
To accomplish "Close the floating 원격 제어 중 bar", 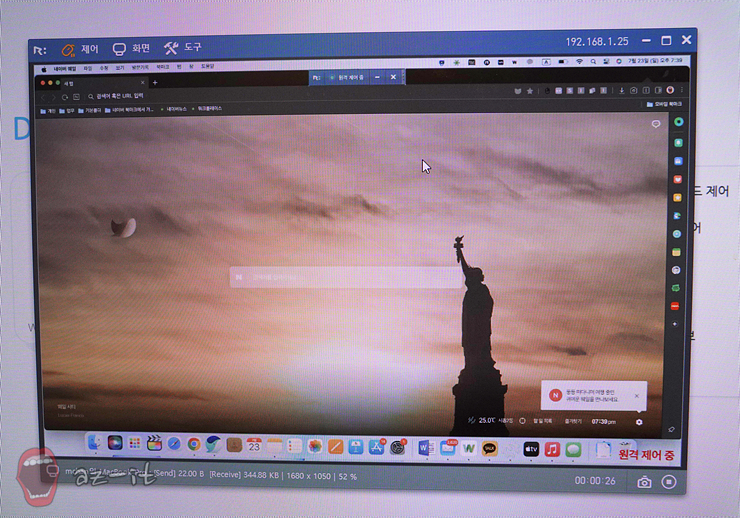I will tap(393, 77).
